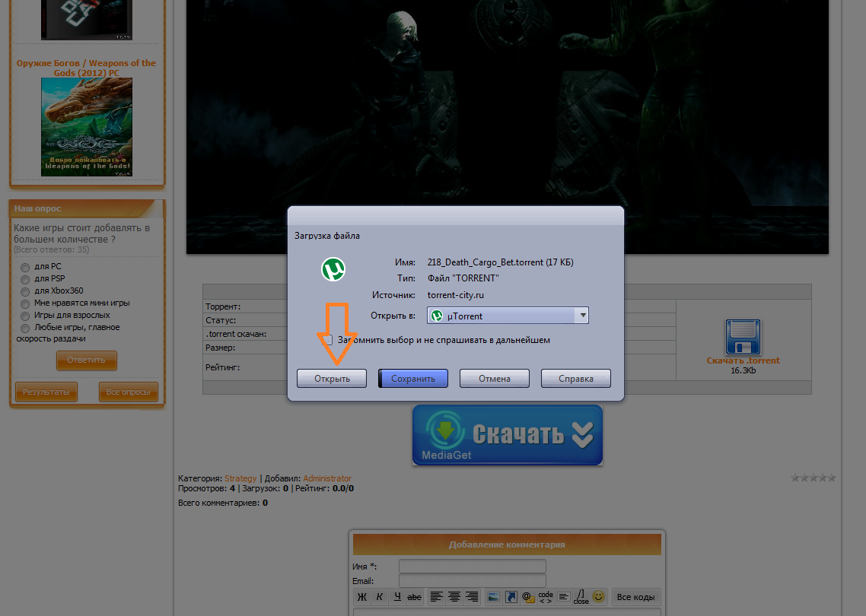Align comment text left
Viewport: 866px width, 616px height.
click(x=436, y=597)
